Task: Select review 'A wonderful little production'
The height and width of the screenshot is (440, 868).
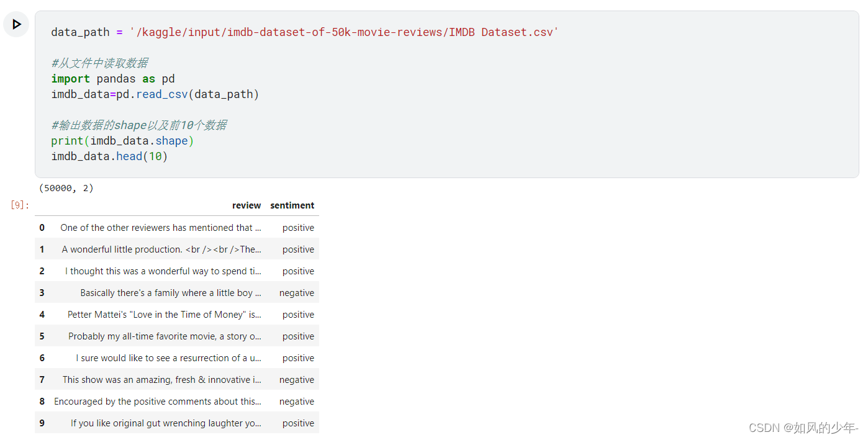Action: pos(161,249)
